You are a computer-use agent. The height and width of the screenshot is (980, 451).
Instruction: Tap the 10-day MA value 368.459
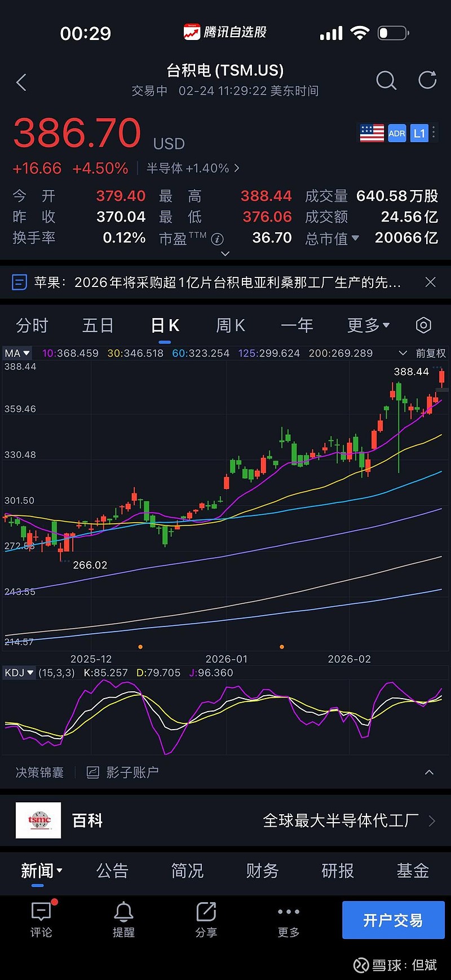coord(70,353)
